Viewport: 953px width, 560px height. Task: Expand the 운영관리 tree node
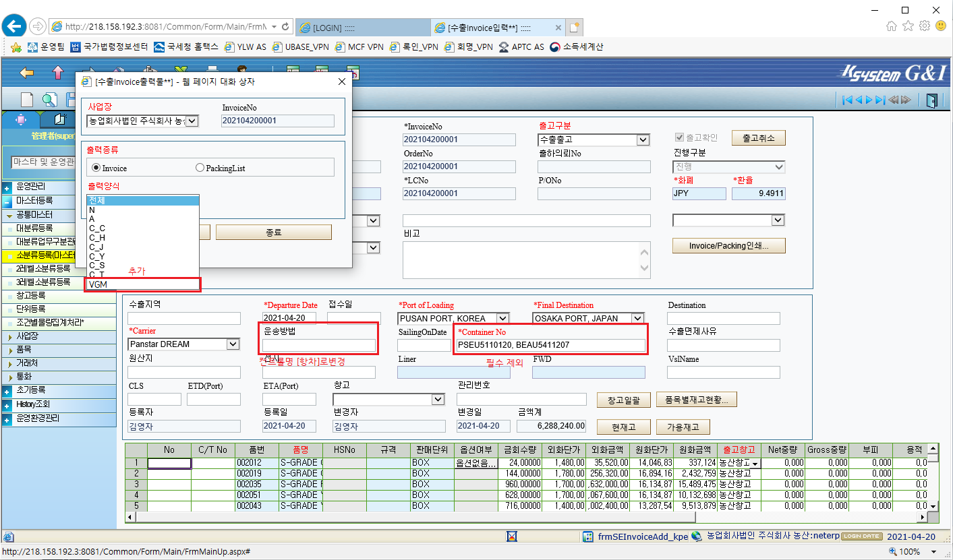tap(7, 187)
